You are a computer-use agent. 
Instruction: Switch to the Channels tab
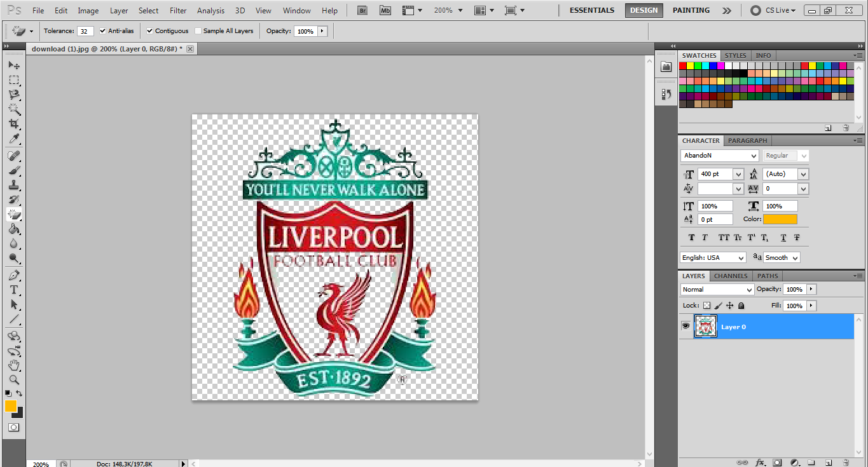tap(731, 276)
